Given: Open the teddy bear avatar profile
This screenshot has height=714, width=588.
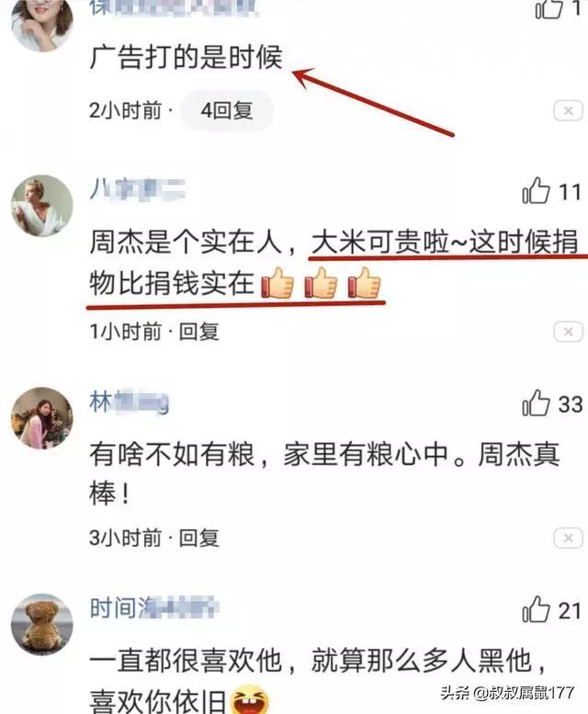Looking at the screenshot, I should 42,624.
